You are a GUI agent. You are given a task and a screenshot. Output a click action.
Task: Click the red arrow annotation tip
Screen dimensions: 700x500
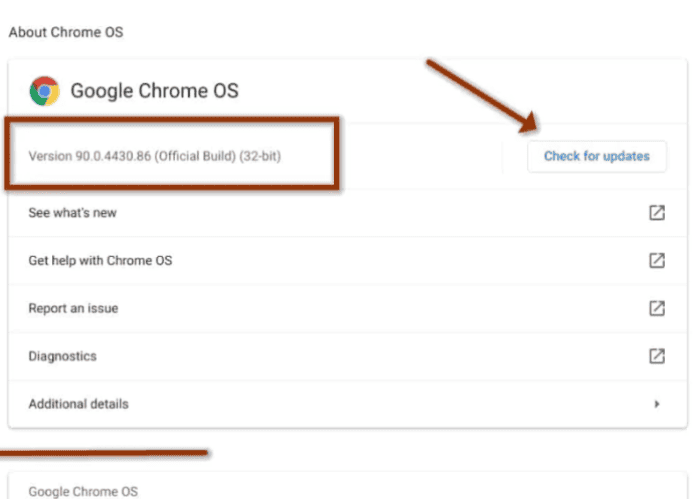pos(530,124)
